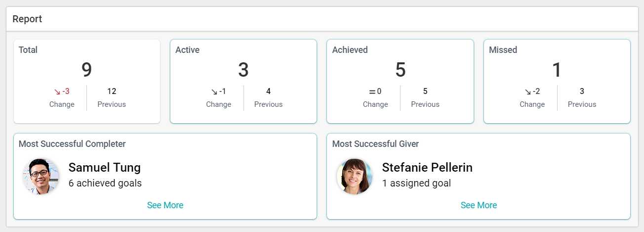This screenshot has height=232, width=644.
Task: Click the down arrow icon in Missed
Action: click(528, 92)
